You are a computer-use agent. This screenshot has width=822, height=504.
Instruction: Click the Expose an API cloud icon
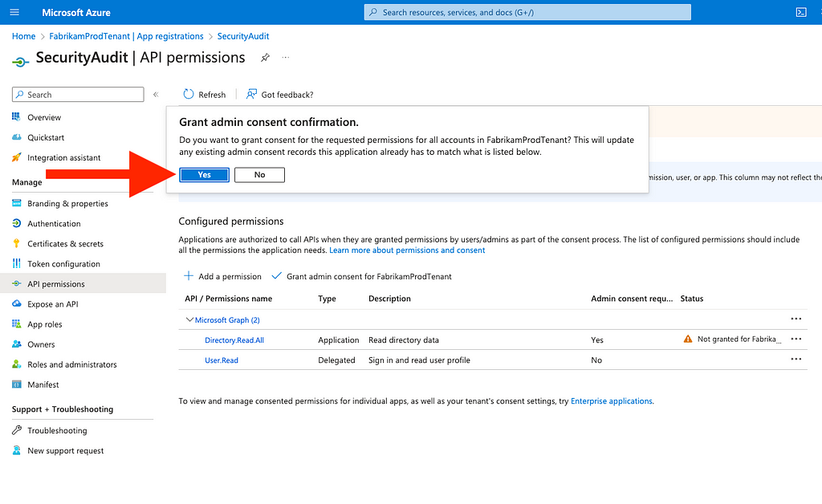click(17, 304)
